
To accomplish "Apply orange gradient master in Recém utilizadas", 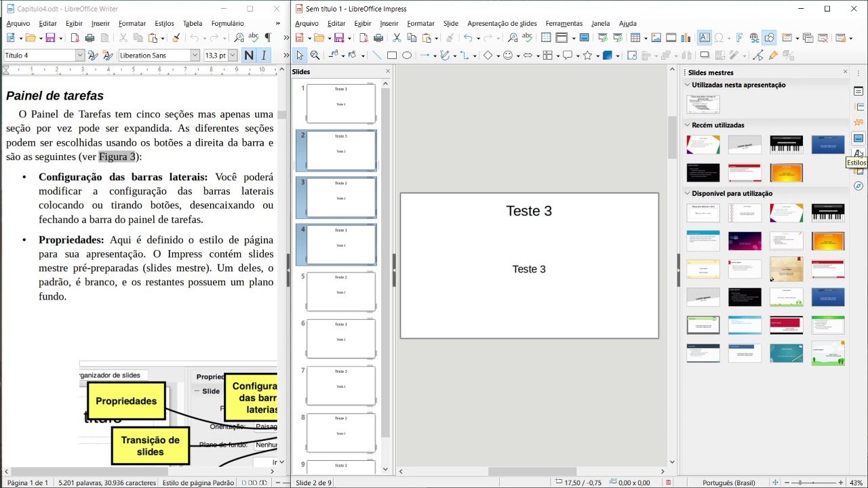I will click(786, 172).
